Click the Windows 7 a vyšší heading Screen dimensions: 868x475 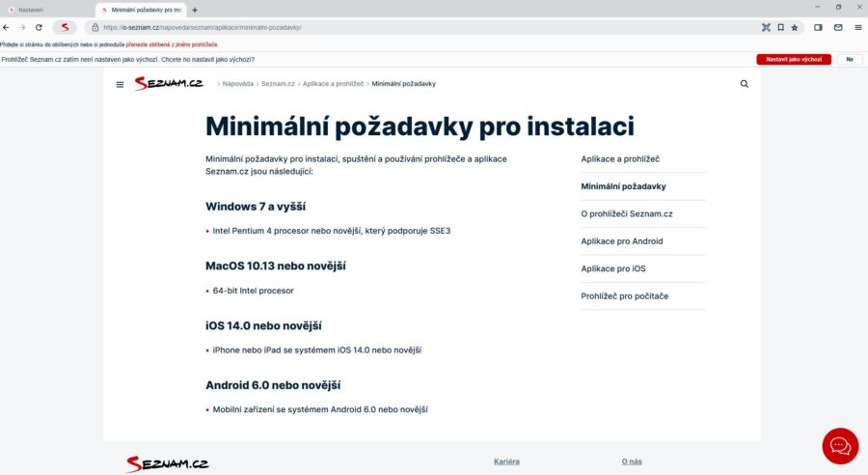[256, 207]
